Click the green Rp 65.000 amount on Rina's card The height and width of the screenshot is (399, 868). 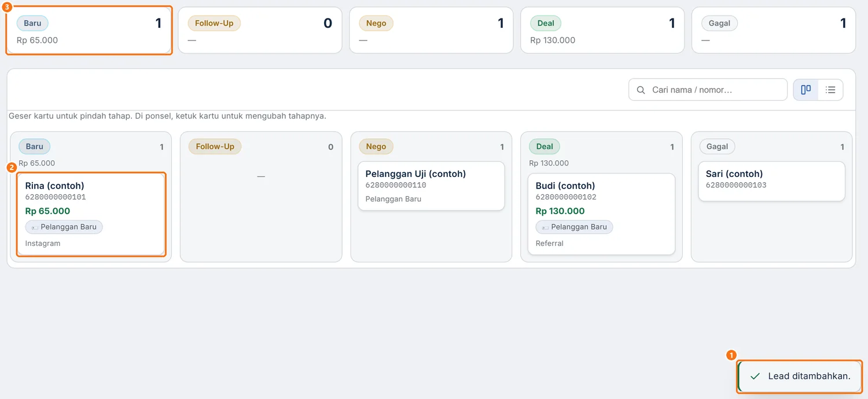pos(47,211)
